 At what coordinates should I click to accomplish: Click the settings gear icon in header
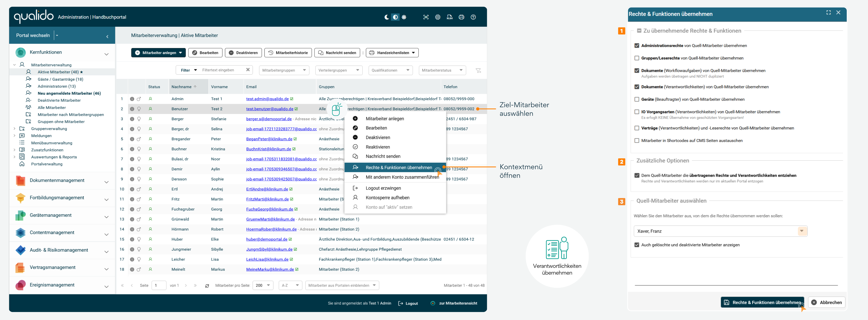pyautogui.click(x=438, y=17)
